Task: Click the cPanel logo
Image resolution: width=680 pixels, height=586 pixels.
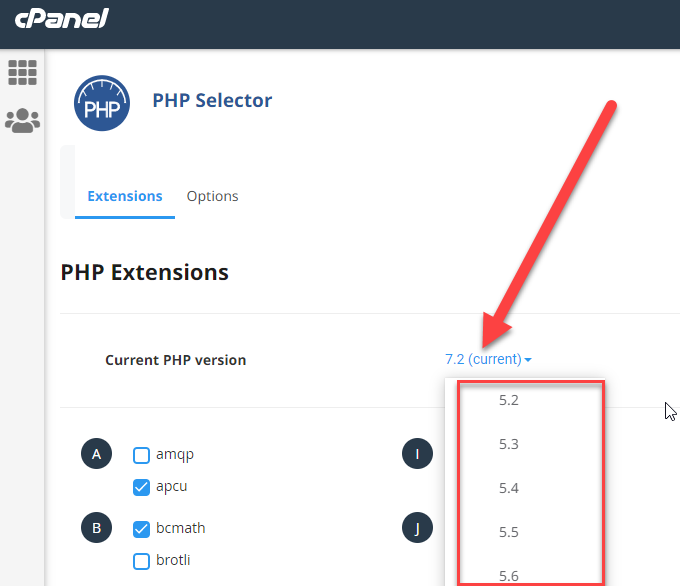Action: tap(62, 18)
